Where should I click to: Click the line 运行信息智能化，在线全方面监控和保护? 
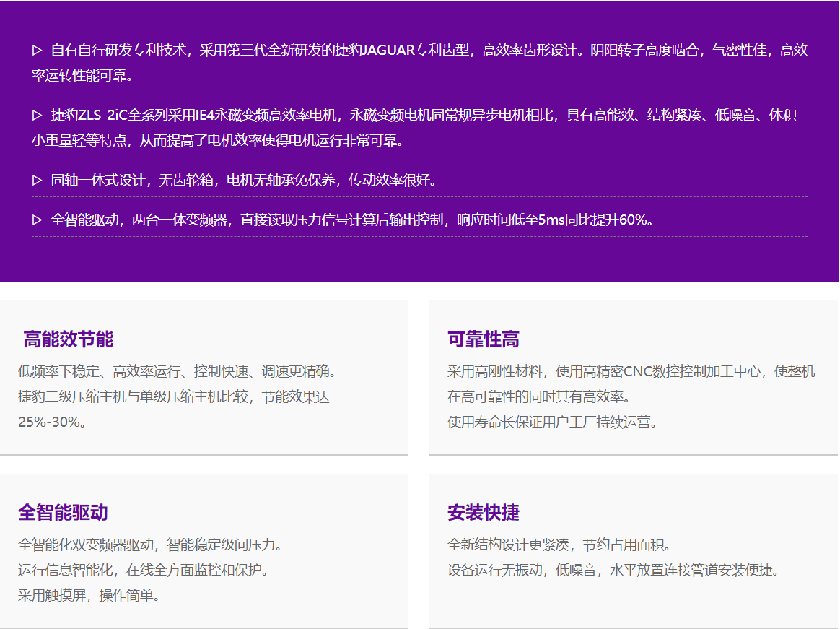point(144,570)
